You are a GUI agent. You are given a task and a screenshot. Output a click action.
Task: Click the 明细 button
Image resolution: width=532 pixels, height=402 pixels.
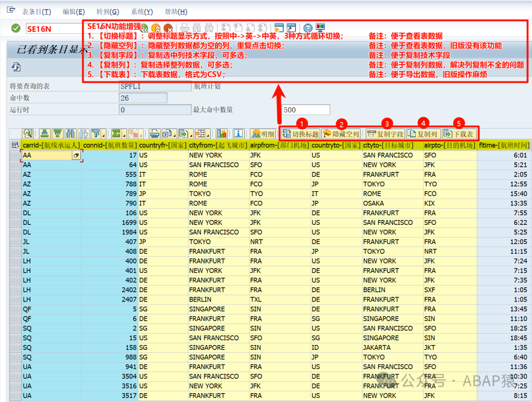pyautogui.click(x=263, y=134)
